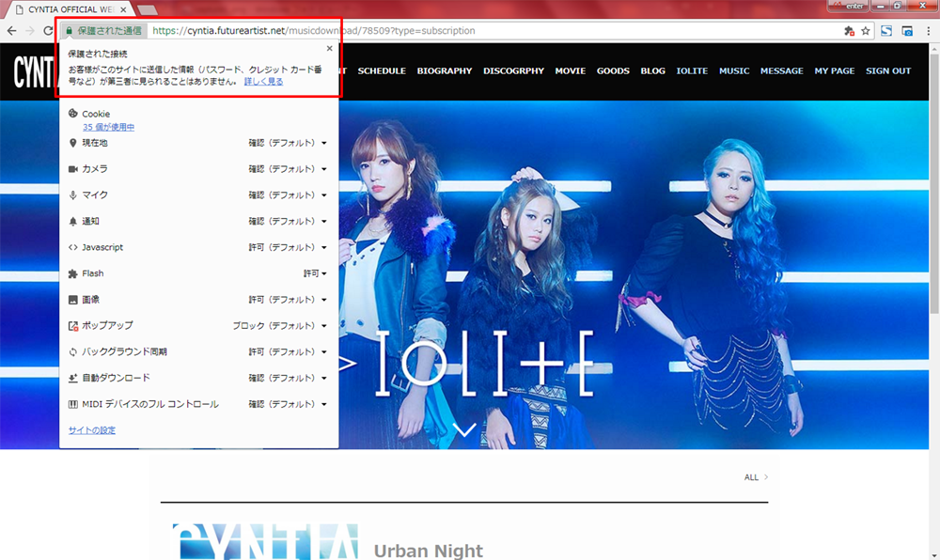Click the Urban Night album thumbnail
Image resolution: width=940 pixels, height=560 pixels.
click(x=265, y=541)
